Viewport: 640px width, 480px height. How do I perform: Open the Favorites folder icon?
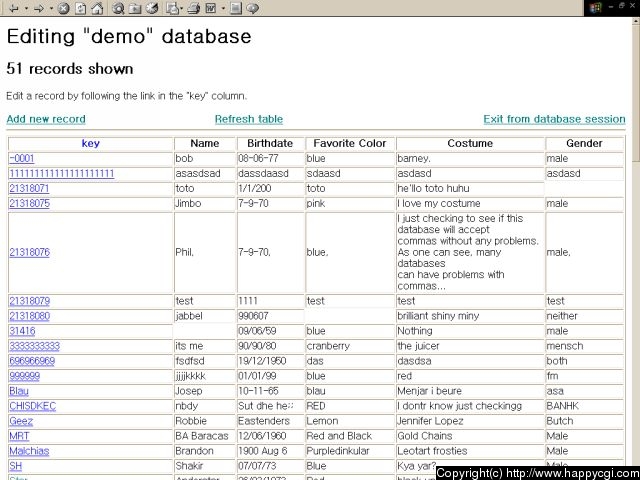pyautogui.click(x=135, y=8)
